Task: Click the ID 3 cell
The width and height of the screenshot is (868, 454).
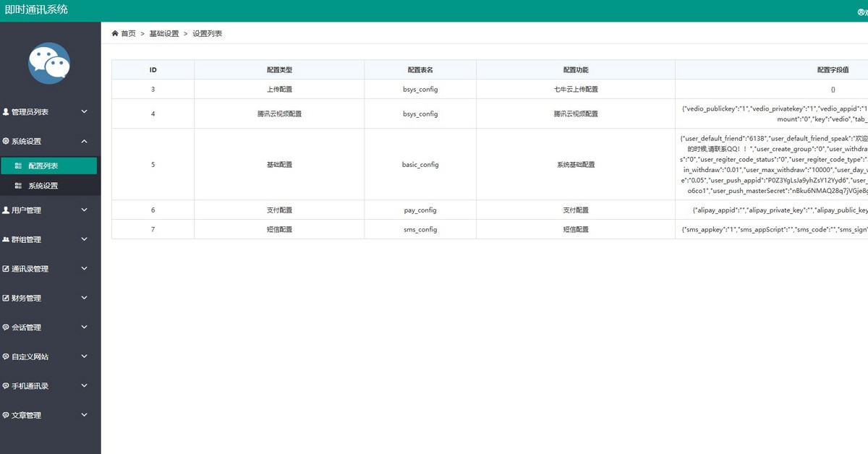Action: (153, 90)
